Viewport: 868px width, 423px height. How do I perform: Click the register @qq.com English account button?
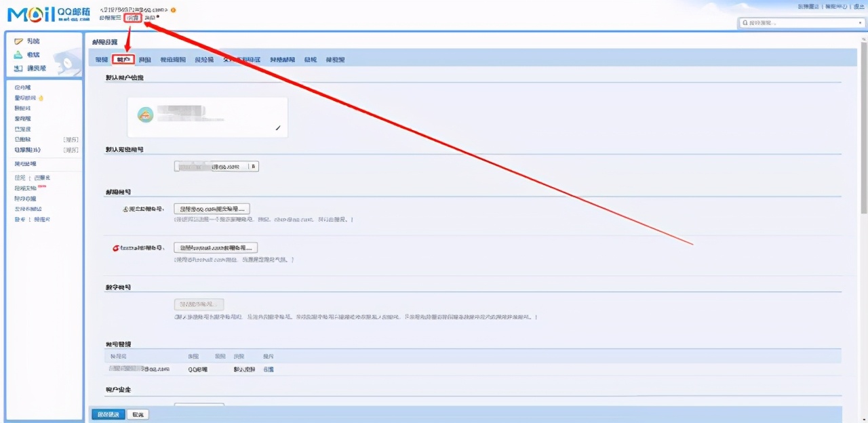pos(212,209)
